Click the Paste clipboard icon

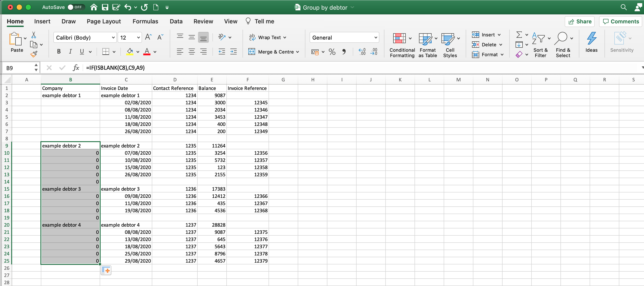[15, 39]
